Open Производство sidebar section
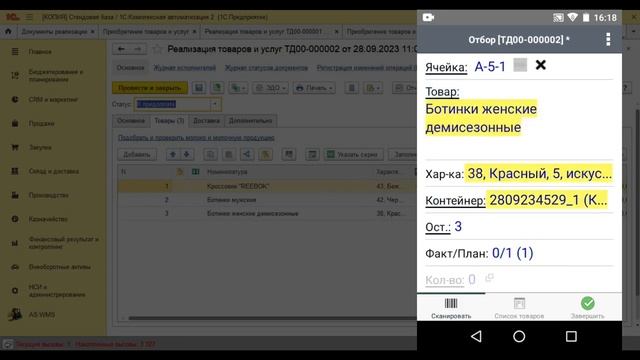Screen dimensions: 640x360 (x=48, y=195)
